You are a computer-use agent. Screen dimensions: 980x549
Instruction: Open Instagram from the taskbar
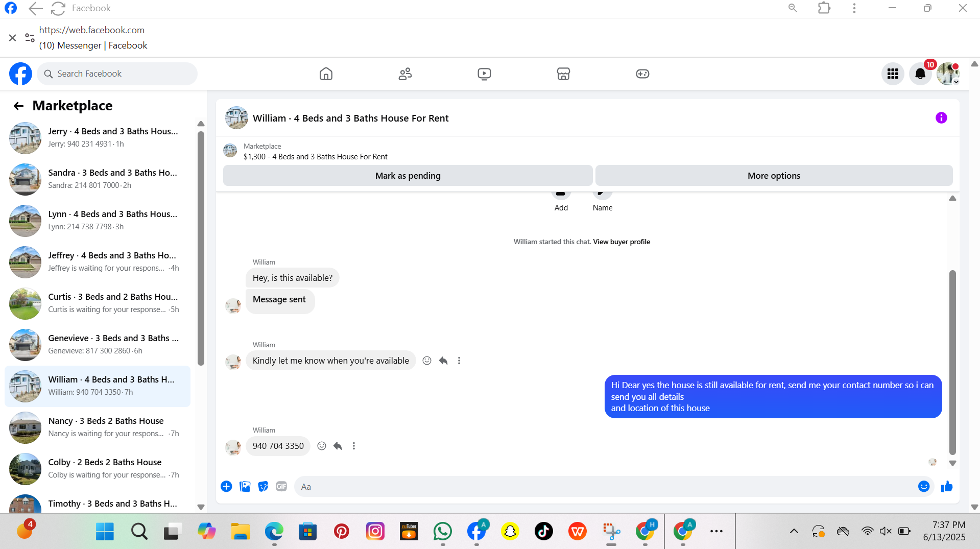[x=375, y=532]
